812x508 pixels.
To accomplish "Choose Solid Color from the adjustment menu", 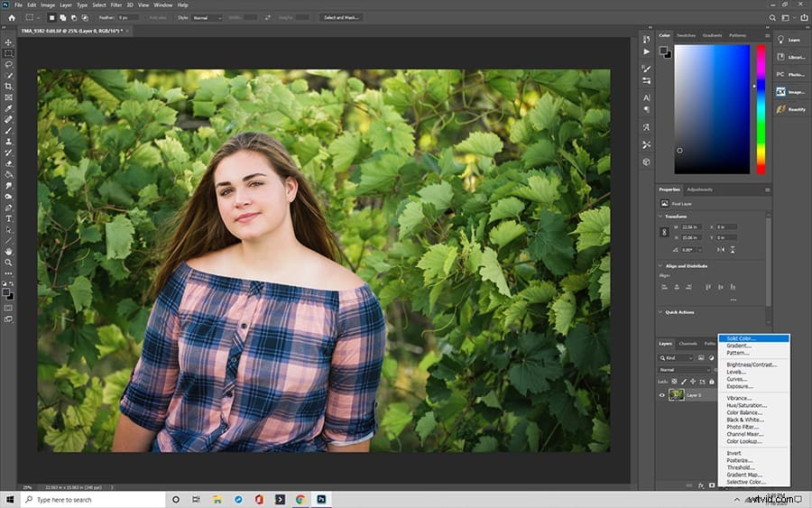I will 753,338.
